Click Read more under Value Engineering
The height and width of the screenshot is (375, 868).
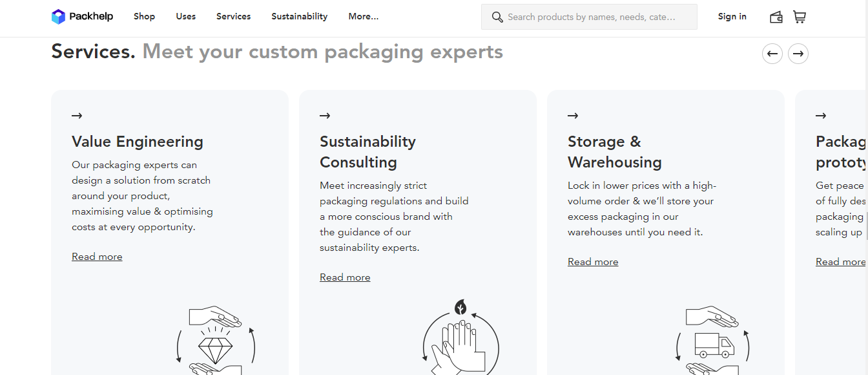pos(97,257)
